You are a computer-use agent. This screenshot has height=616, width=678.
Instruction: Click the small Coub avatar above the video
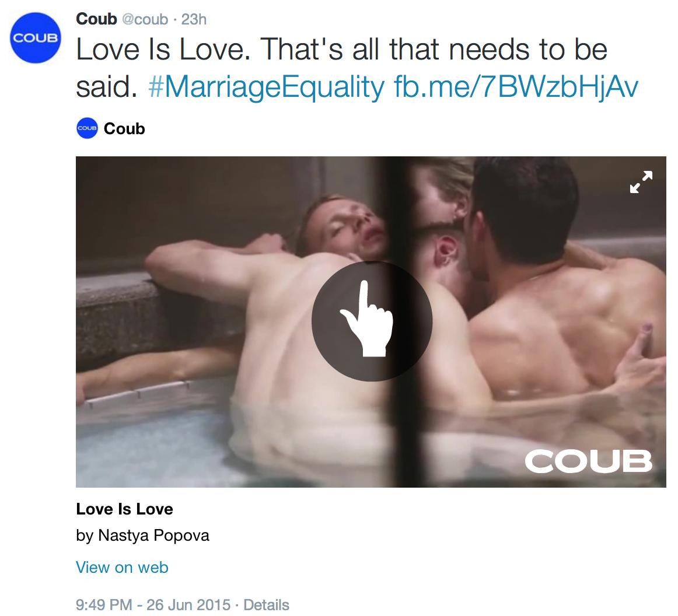pos(87,128)
